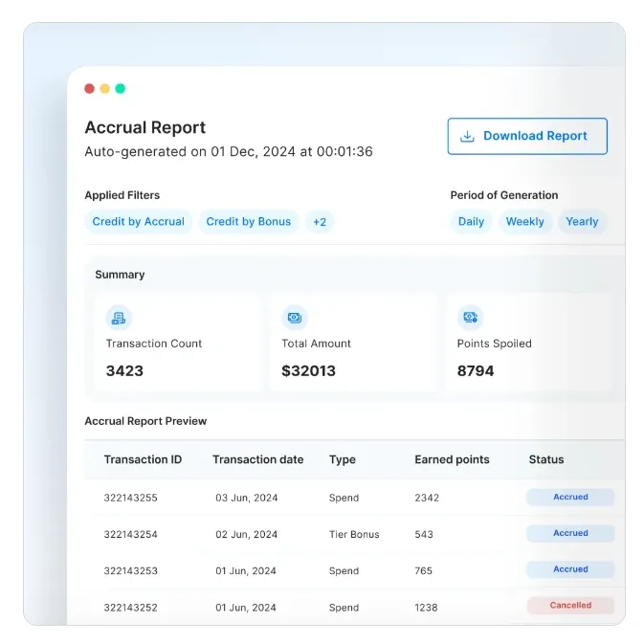This screenshot has width=644, height=644.
Task: Click the Transaction Count value 3423
Action: point(124,371)
